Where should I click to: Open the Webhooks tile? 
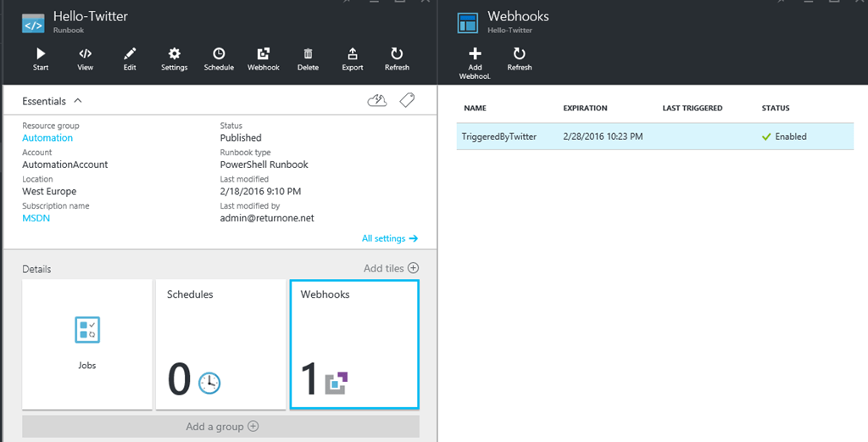[x=354, y=344]
